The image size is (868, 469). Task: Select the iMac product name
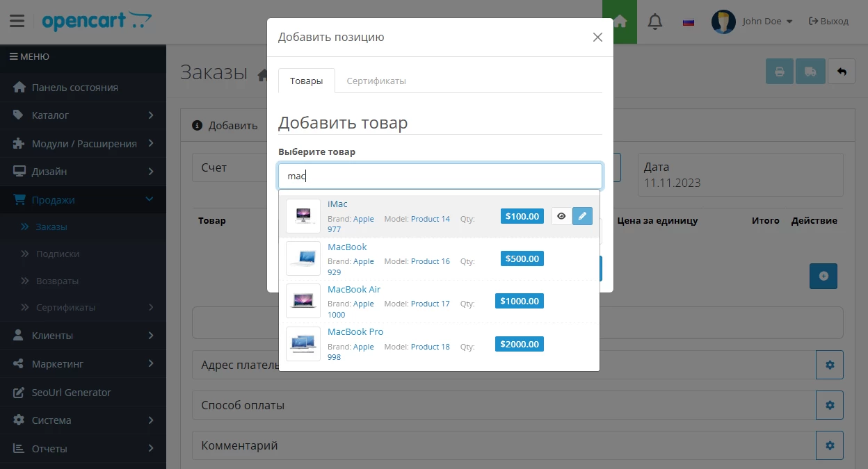337,204
